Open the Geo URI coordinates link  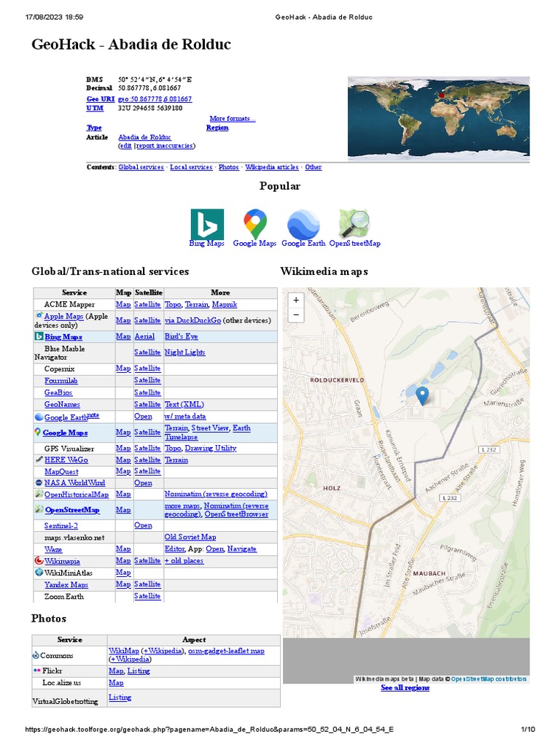155,99
